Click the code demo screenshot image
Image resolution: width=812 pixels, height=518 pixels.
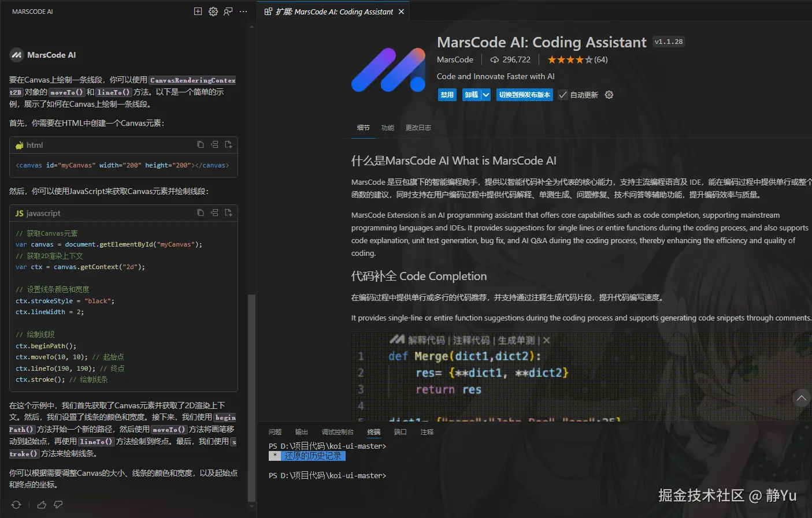point(581,377)
